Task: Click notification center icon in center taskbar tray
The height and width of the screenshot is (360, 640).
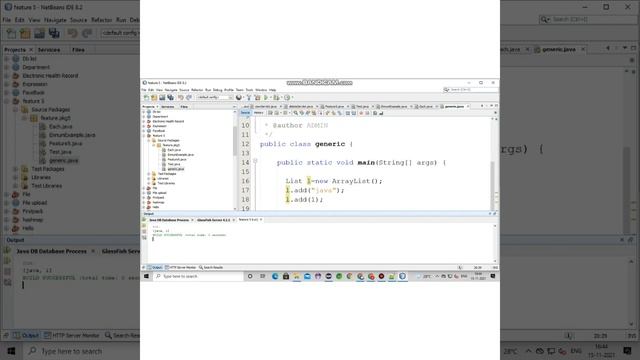Action: pyautogui.click(x=493, y=276)
